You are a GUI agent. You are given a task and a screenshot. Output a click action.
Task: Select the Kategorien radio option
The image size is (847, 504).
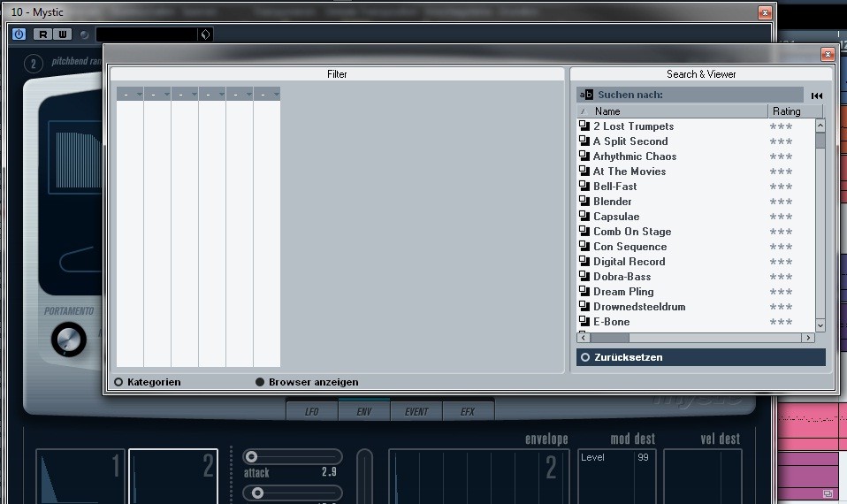pyautogui.click(x=118, y=382)
